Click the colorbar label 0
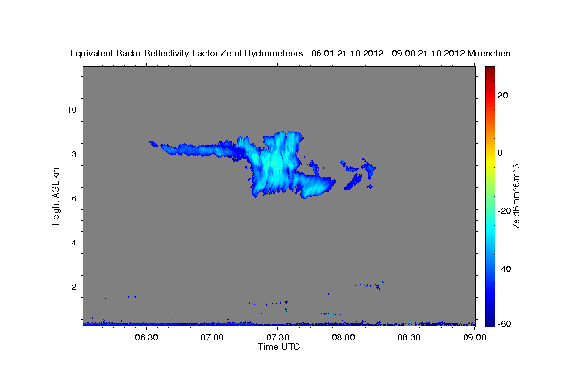Viewport: 588px width, 392px height. pyautogui.click(x=500, y=153)
